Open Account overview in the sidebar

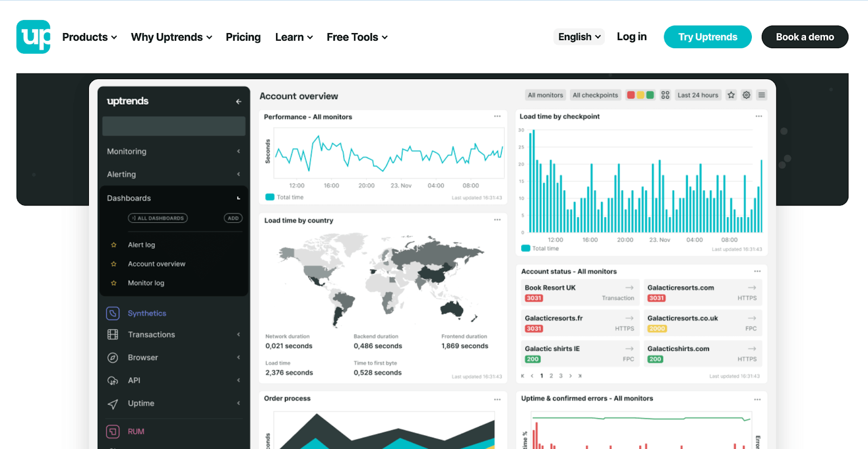tap(157, 264)
